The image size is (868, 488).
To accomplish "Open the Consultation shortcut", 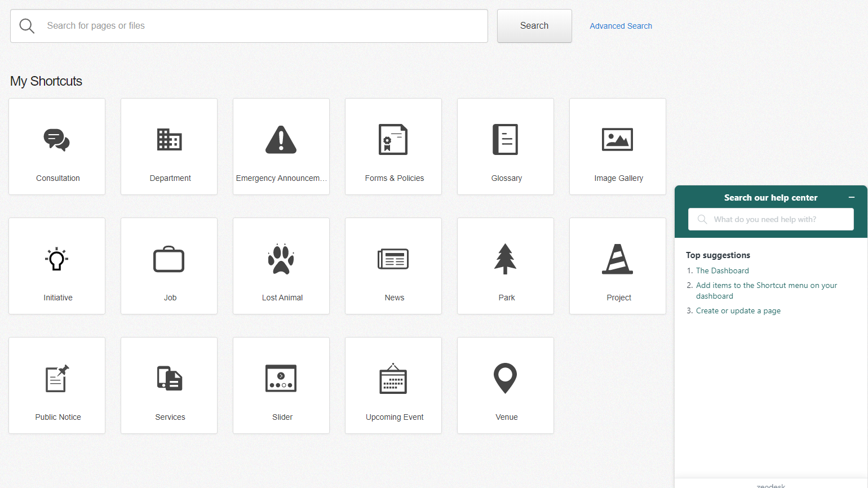I will point(56,147).
